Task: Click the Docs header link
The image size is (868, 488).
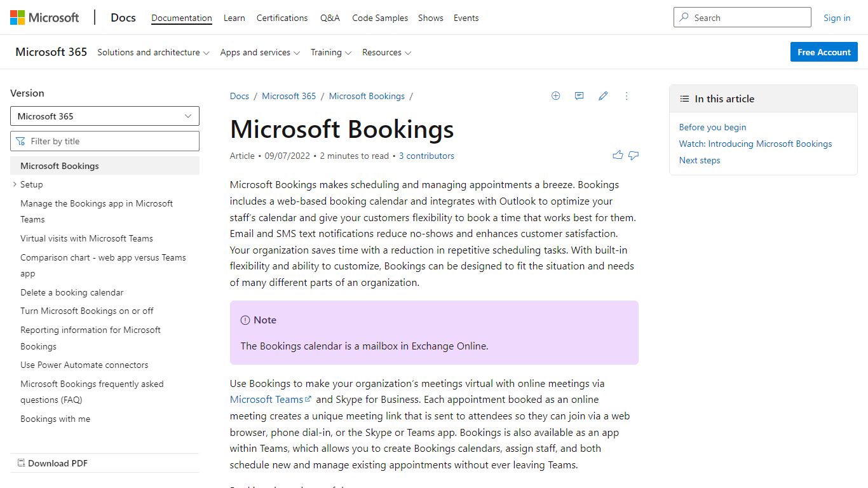Action: [x=123, y=18]
